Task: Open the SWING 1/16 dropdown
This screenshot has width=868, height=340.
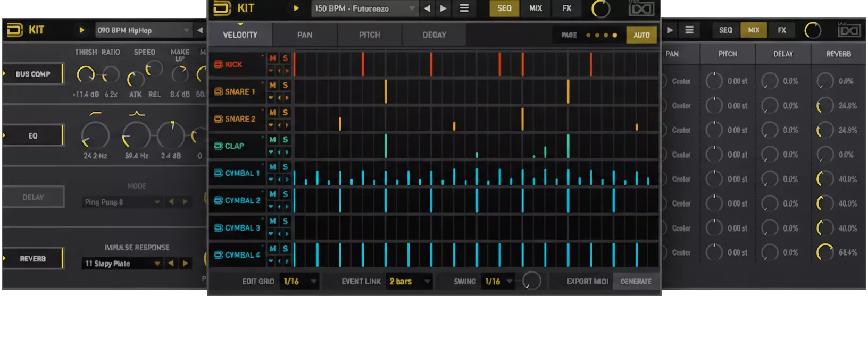Action: pyautogui.click(x=499, y=282)
